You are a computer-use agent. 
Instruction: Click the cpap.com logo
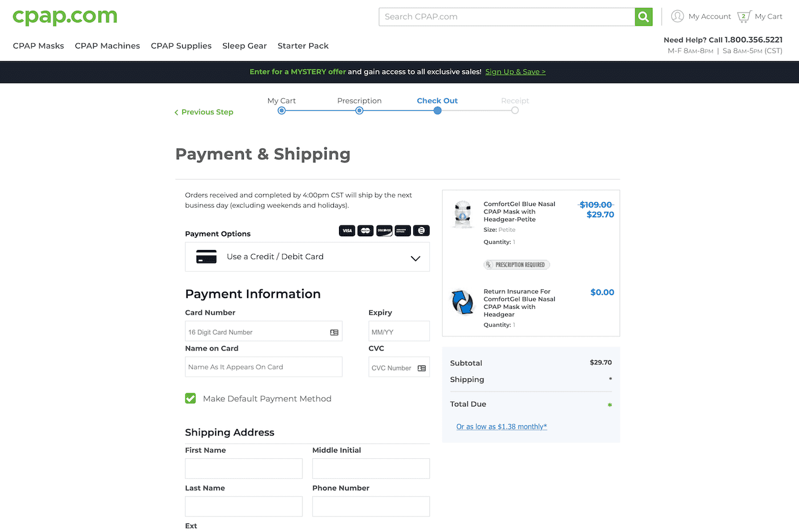(65, 17)
